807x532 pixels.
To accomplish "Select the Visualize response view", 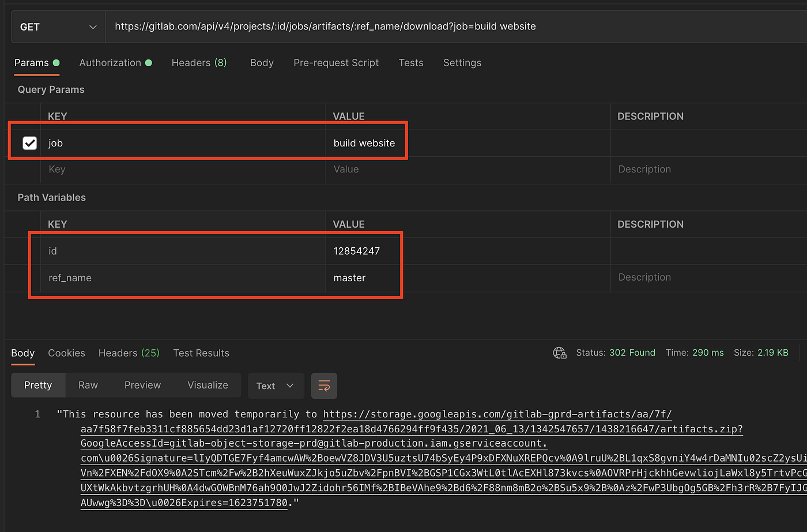I will 207,385.
